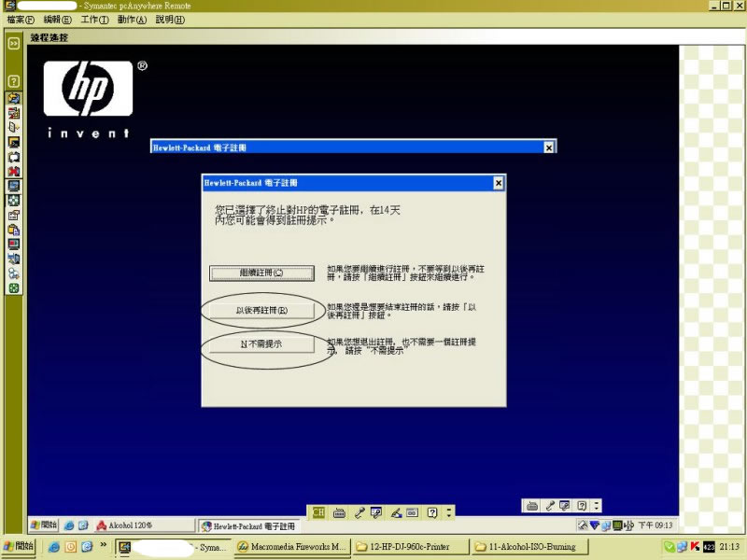This screenshot has height=560, width=747.
Task: Click green monitor icon in remote tray
Action: coord(617,525)
